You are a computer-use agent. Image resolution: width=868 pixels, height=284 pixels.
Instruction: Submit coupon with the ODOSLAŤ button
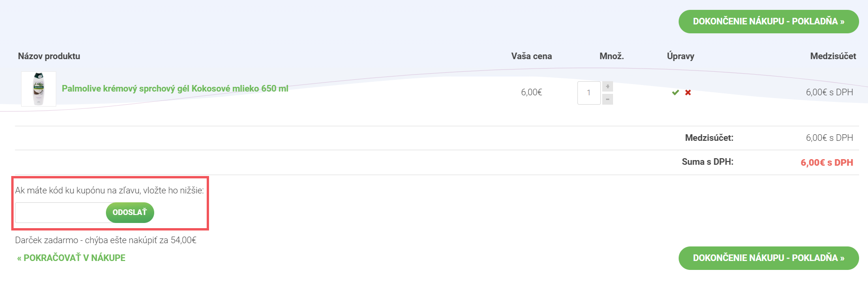point(130,213)
